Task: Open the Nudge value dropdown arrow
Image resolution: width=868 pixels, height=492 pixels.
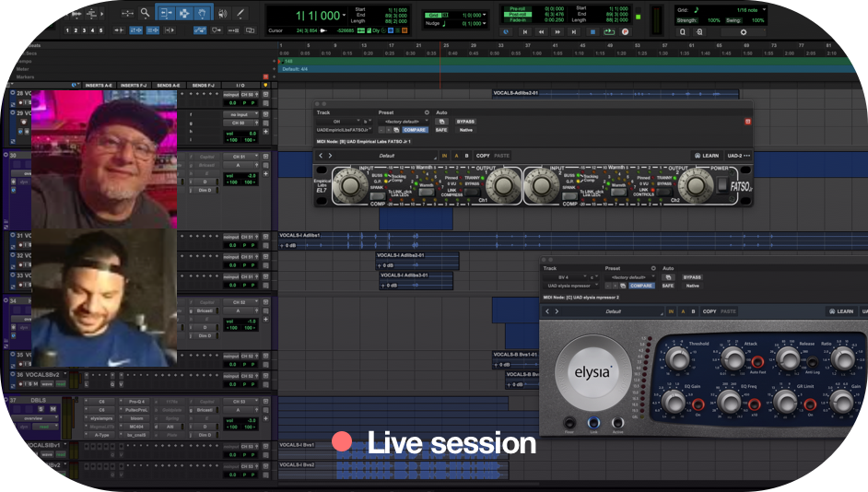Action: (x=485, y=24)
